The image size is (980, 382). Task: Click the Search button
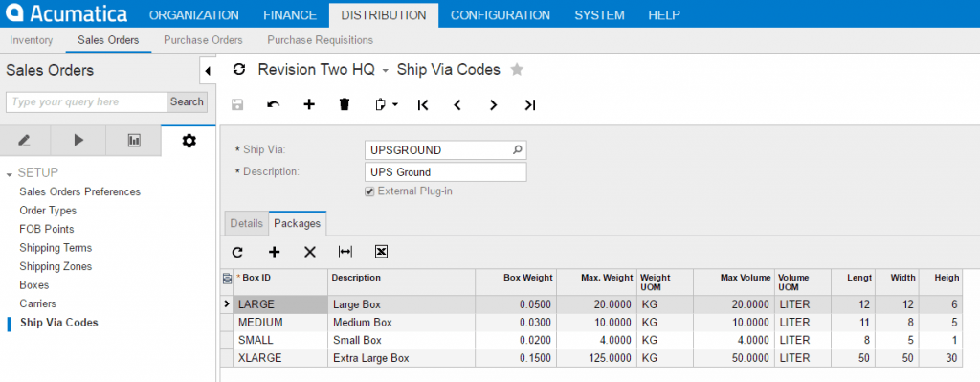pyautogui.click(x=187, y=101)
